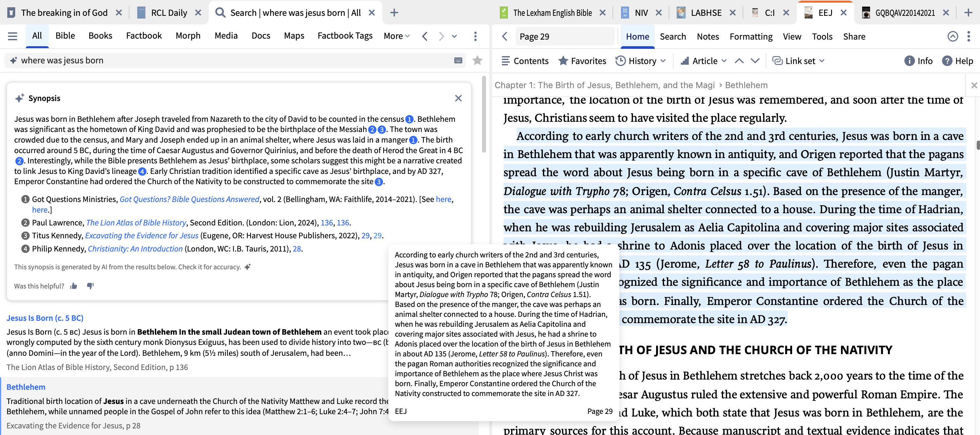Close the breadcrumb bar
The width and height of the screenshot is (980, 435).
pyautogui.click(x=973, y=85)
